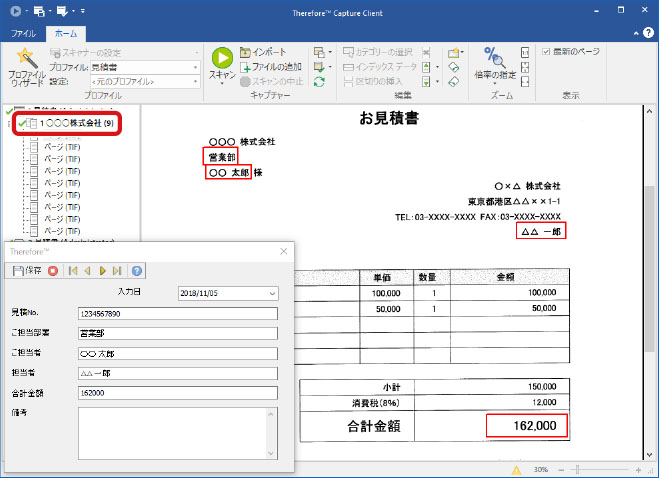Open the Profile Wizard
659x478 pixels.
[x=25, y=66]
